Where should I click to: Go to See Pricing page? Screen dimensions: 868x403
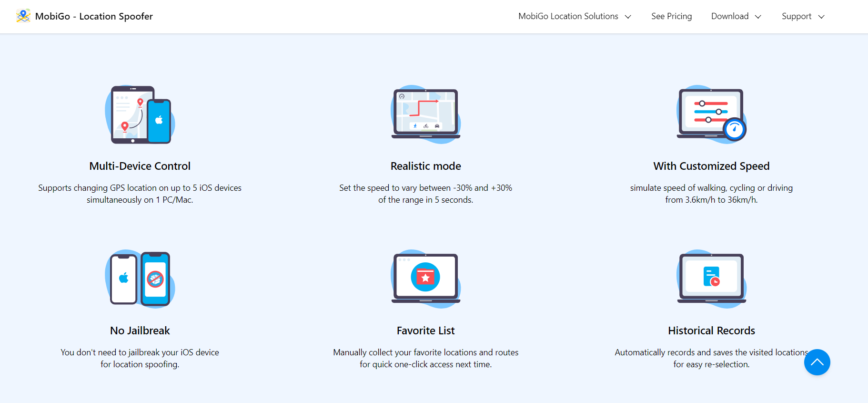point(671,16)
